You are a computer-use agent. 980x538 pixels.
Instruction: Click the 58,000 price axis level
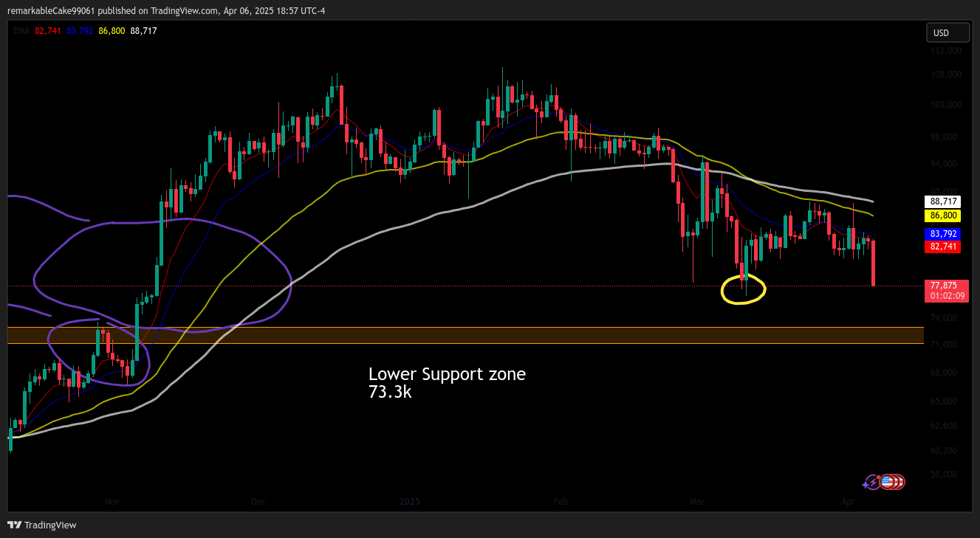click(945, 475)
